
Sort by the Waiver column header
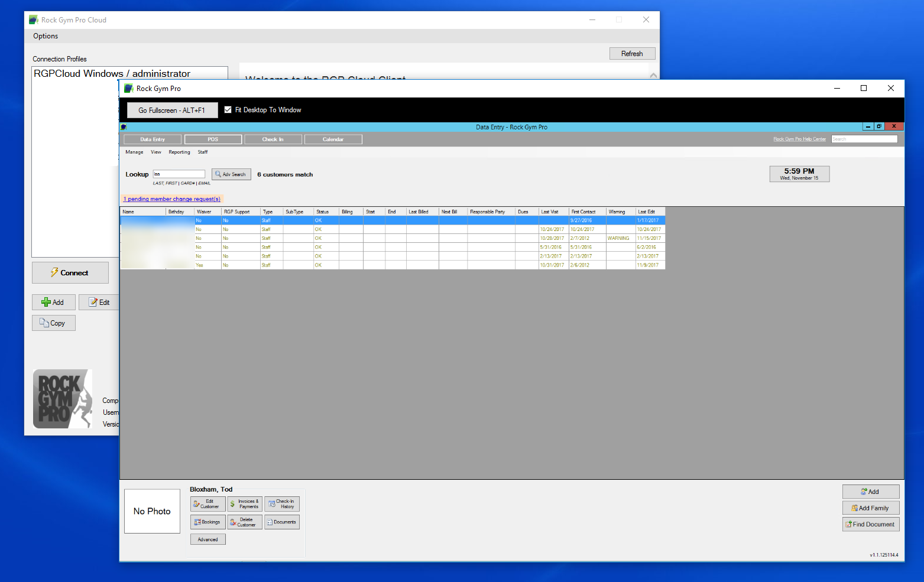208,212
